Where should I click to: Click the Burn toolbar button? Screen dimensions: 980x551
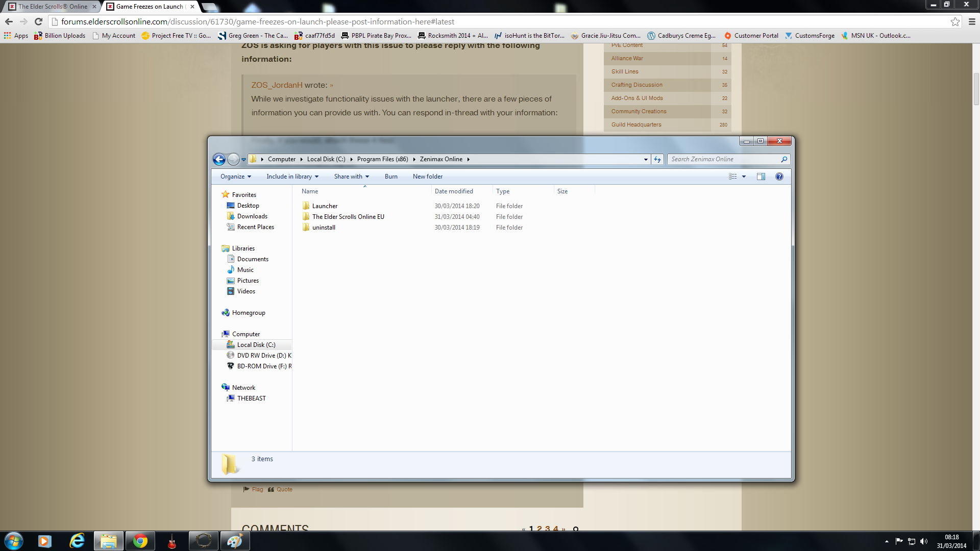391,177
